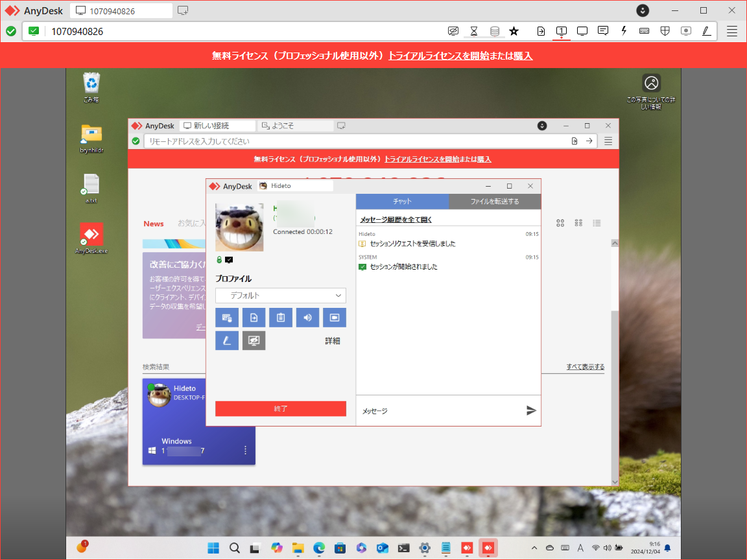Click Hideto device card thumbnail

[198, 421]
